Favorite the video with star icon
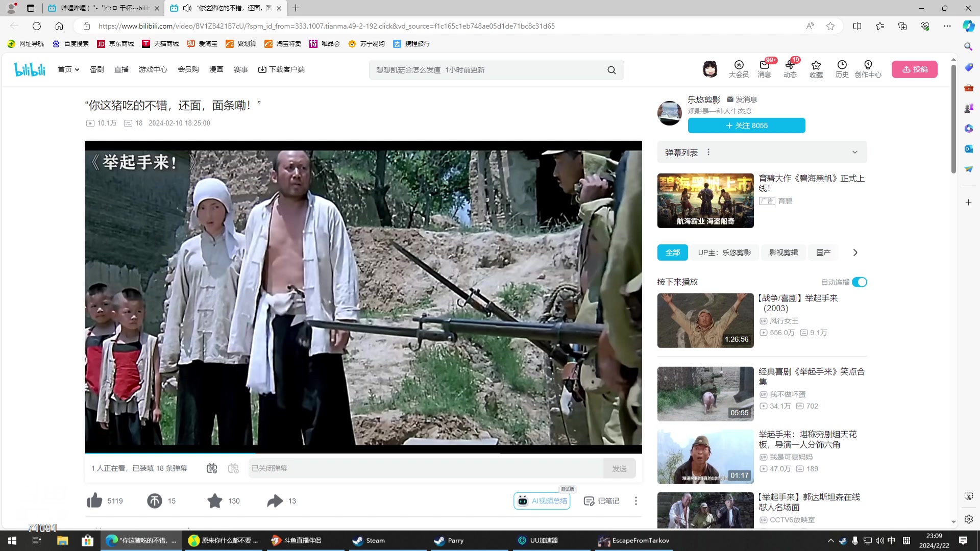This screenshot has width=980, height=551. [x=215, y=501]
